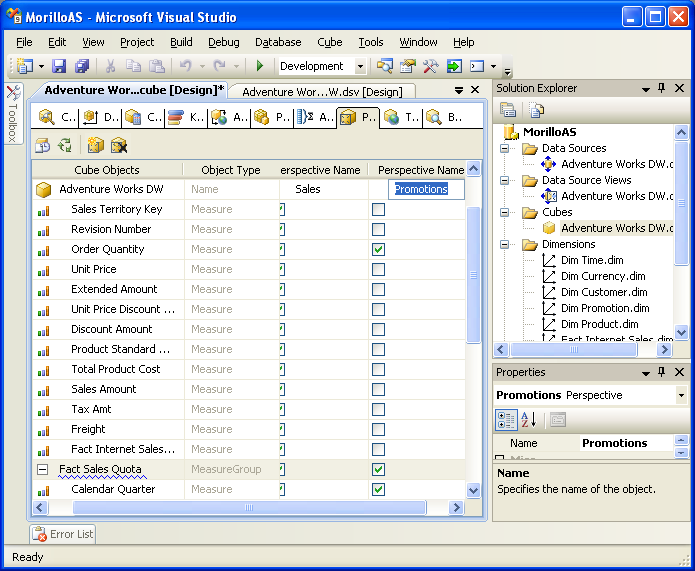This screenshot has width=695, height=571.
Task: Click the Delete Perspective icon
Action: pyautogui.click(x=119, y=145)
